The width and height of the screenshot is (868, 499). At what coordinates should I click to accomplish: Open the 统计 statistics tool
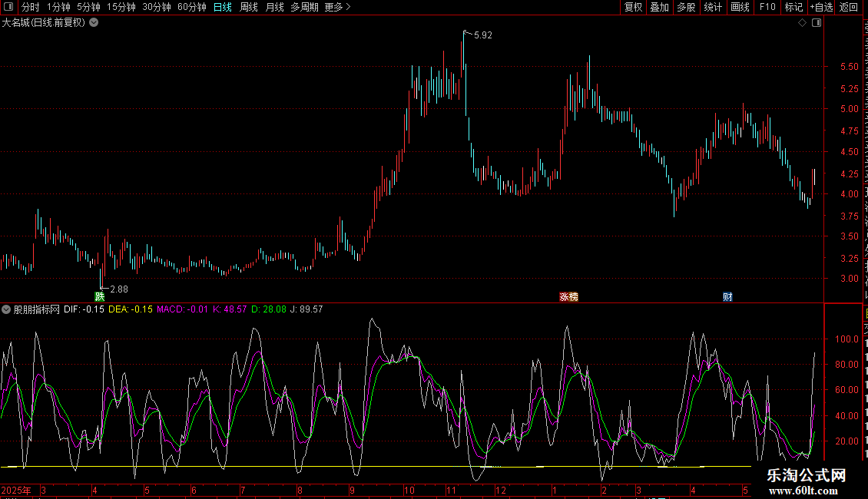(713, 7)
